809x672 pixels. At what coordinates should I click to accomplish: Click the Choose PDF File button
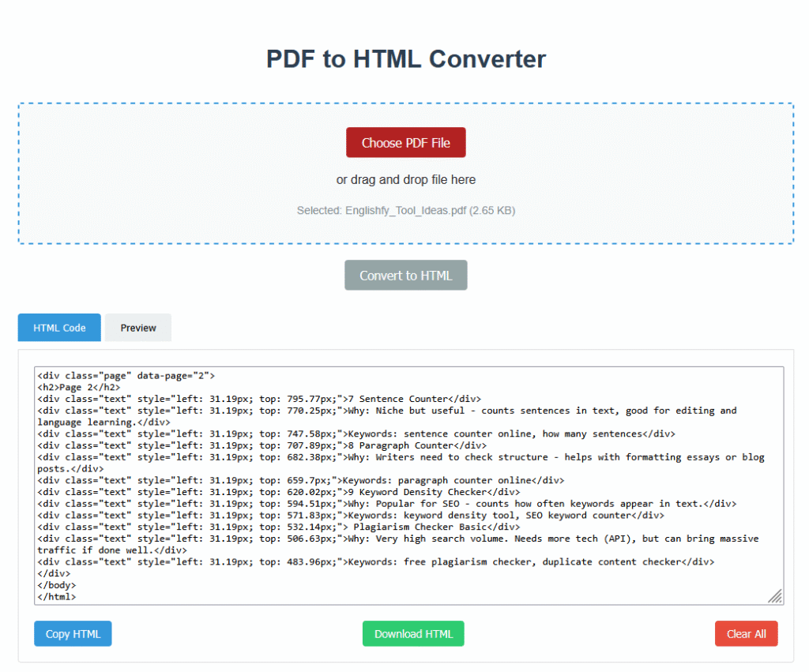(x=405, y=143)
